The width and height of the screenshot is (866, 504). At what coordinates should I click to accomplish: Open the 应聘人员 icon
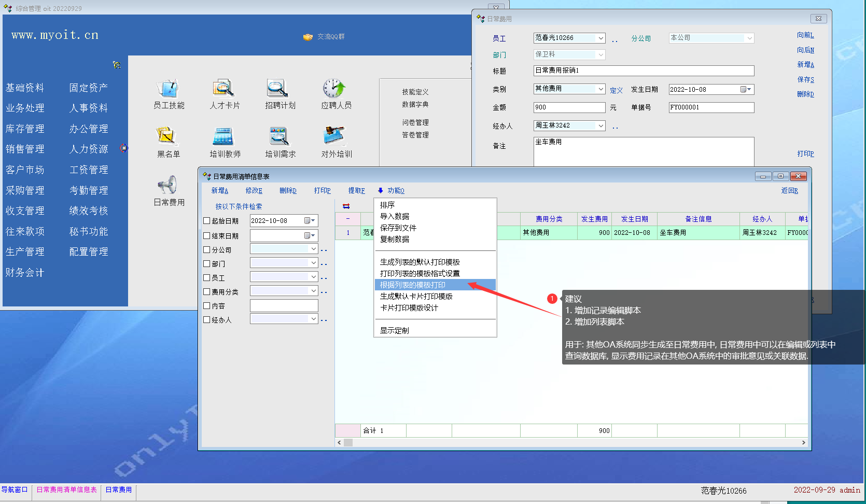336,89
